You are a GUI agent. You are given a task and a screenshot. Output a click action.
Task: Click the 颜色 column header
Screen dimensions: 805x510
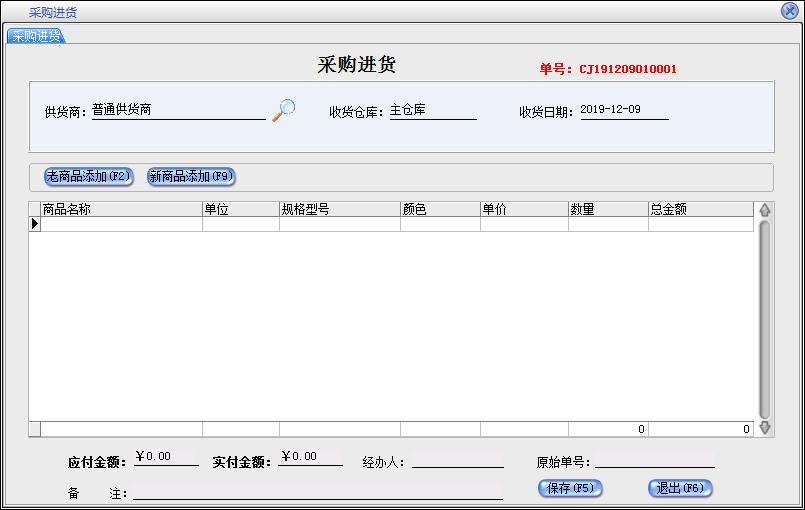tap(440, 209)
